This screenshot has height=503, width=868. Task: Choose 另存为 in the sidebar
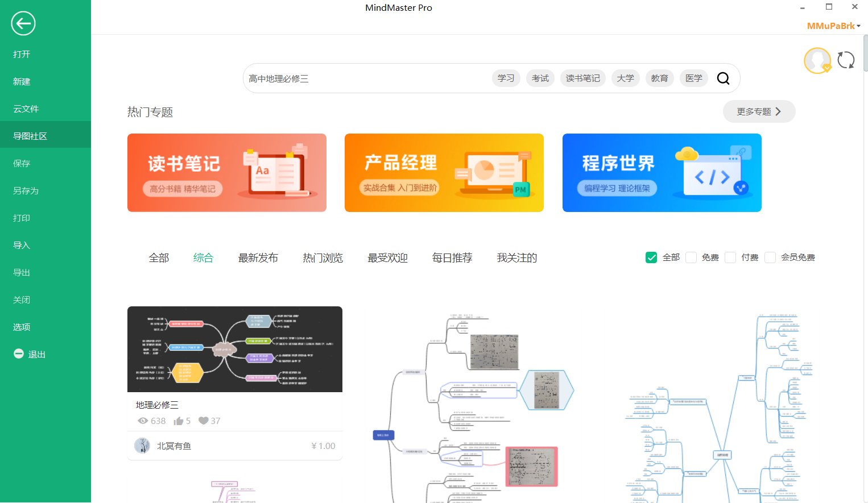46,190
